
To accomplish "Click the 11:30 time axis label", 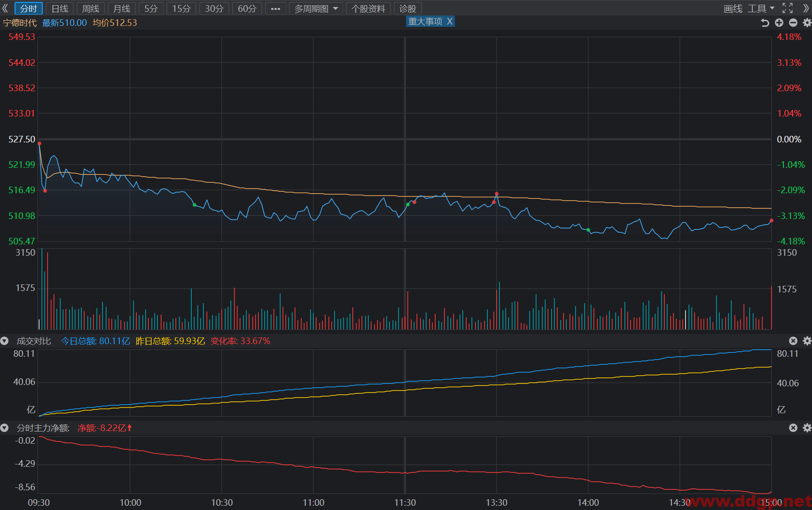I will pos(405,502).
